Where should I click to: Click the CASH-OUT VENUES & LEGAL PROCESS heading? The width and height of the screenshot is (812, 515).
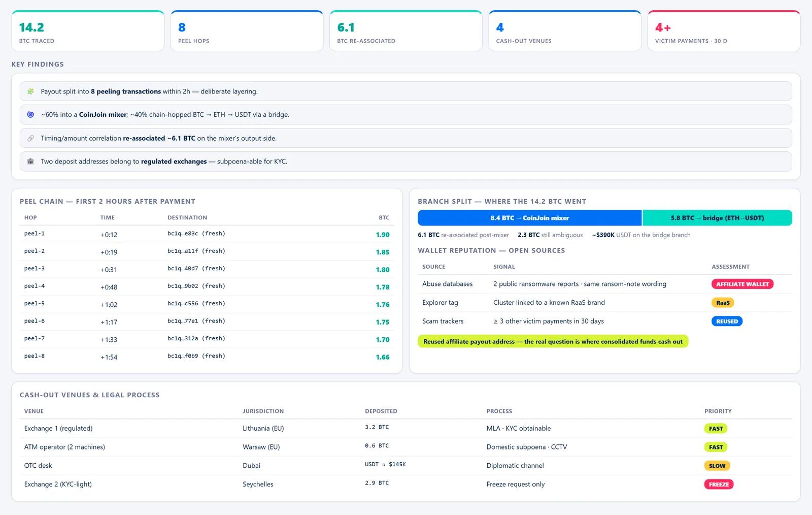[x=90, y=395]
